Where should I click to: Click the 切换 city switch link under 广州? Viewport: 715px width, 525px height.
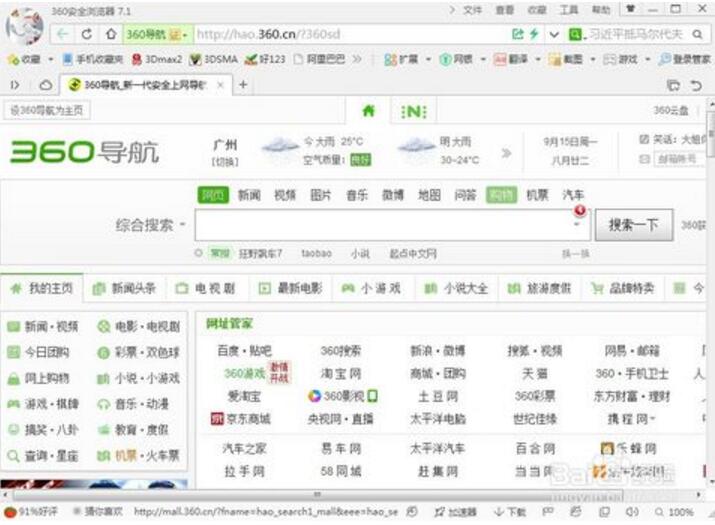click(225, 161)
